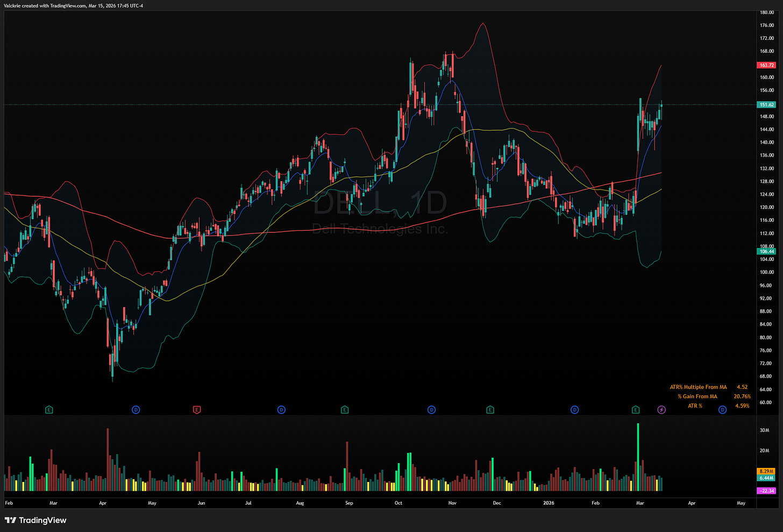This screenshot has width=783, height=532.
Task: Click the tall red volume bar in early April 2025
Action: (108, 460)
